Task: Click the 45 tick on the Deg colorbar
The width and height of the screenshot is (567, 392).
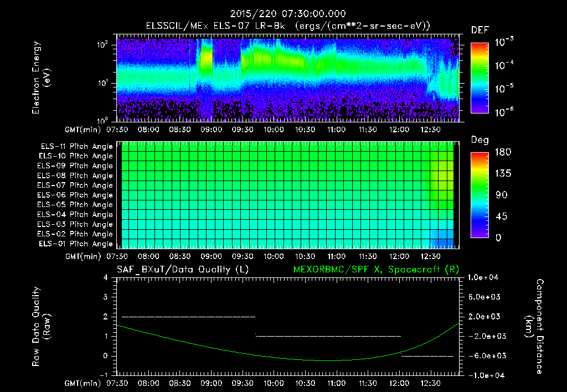Action: click(x=502, y=216)
